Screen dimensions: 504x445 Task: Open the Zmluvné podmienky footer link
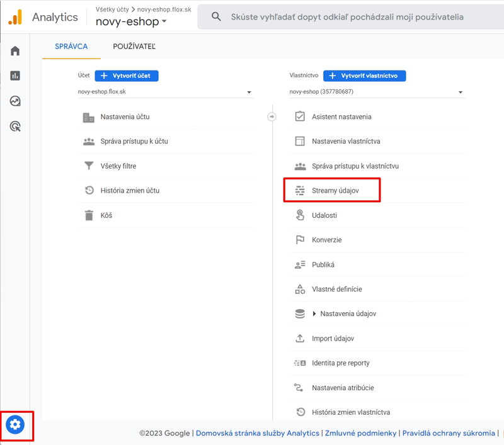tap(362, 433)
